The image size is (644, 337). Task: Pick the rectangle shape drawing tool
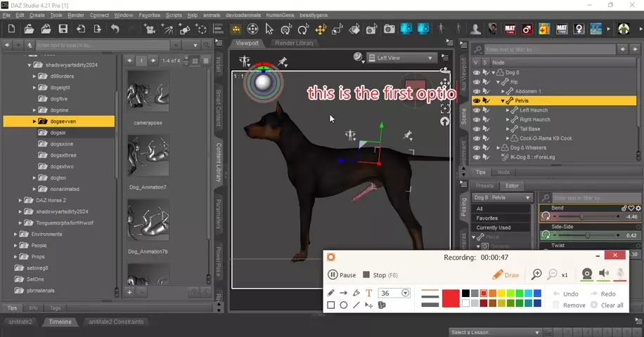click(331, 305)
